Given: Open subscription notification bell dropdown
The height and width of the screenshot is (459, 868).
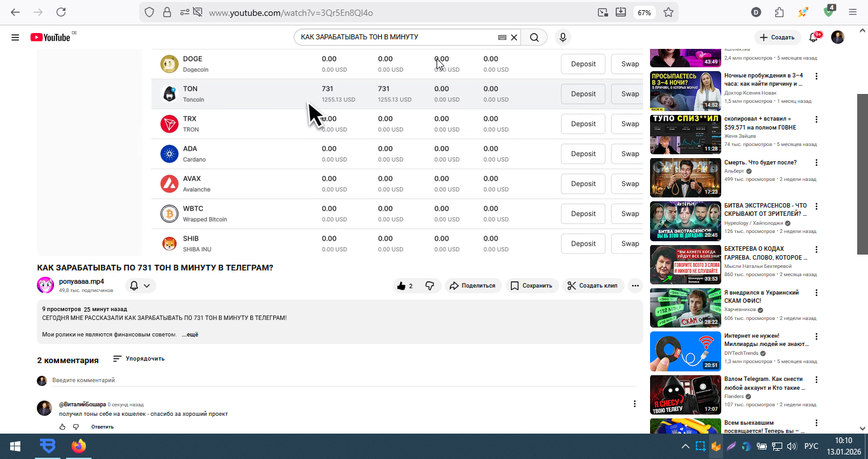Looking at the screenshot, I should (x=140, y=286).
